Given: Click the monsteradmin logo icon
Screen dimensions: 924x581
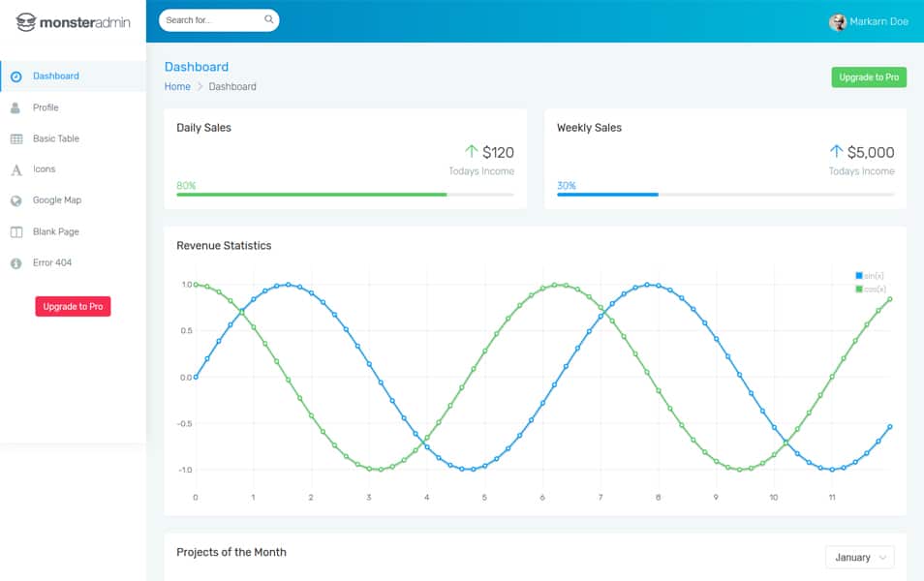Looking at the screenshot, I should pyautogui.click(x=26, y=20).
